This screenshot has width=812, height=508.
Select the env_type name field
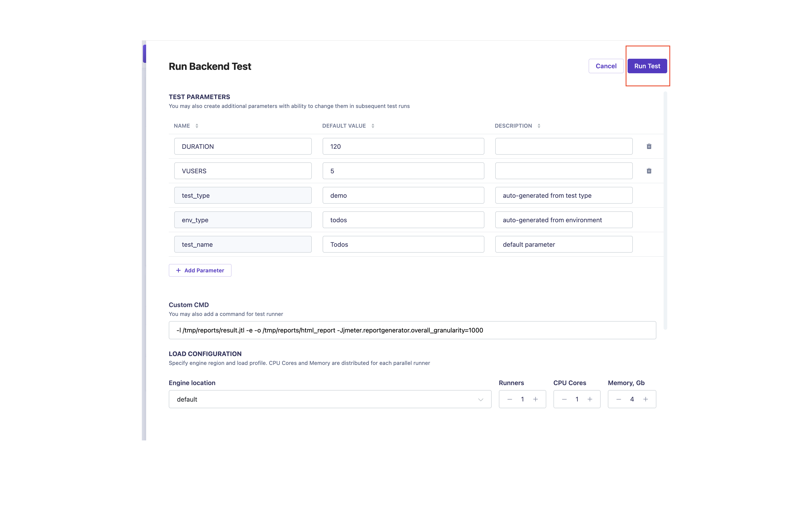click(x=243, y=220)
